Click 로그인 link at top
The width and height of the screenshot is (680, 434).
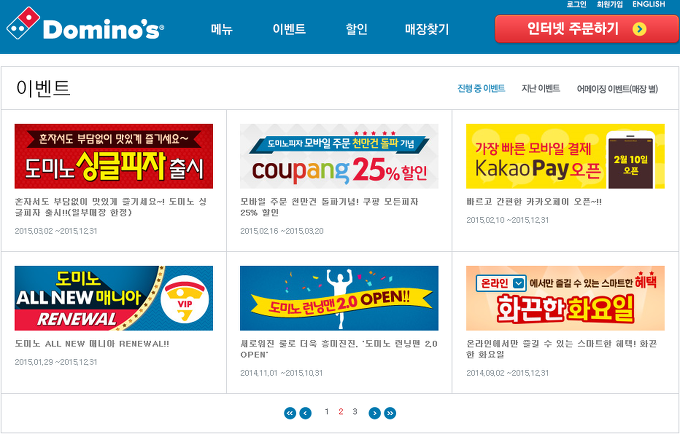[576, 4]
